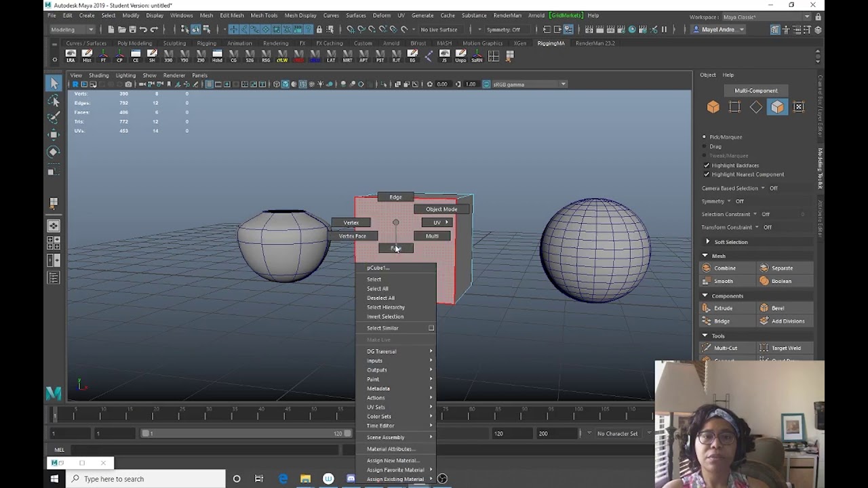Select UV Selection icon in Modeling Toolkit
This screenshot has width=868, height=488.
coord(799,106)
